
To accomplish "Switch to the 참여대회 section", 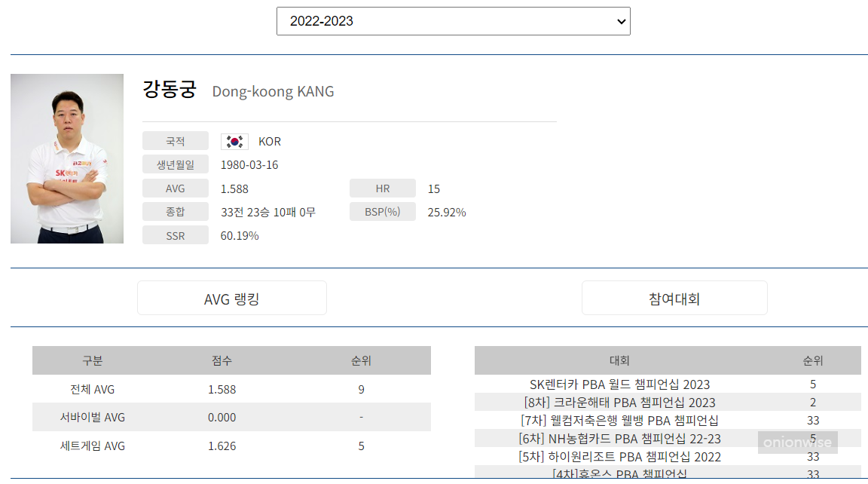I will (x=674, y=297).
